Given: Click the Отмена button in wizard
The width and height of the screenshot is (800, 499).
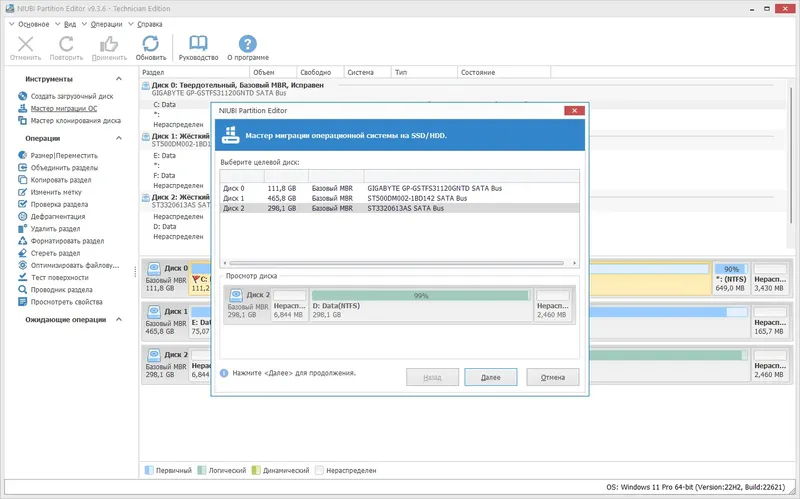Looking at the screenshot, I should click(x=553, y=377).
